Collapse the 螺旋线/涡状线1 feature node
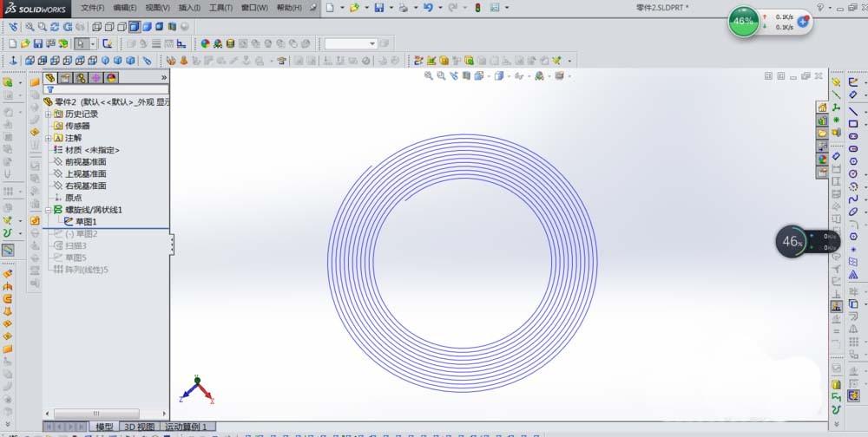 coord(48,210)
